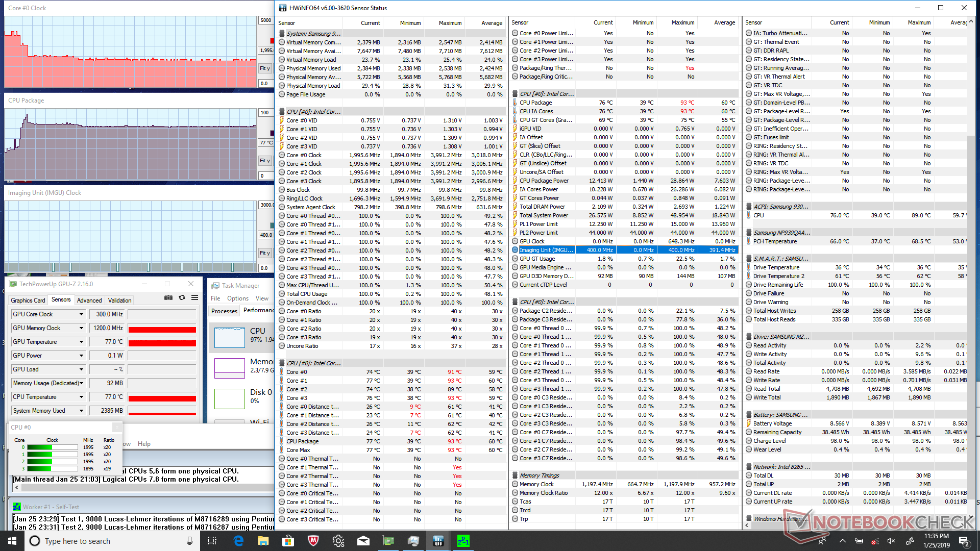Click the Cortana microphone icon
980x551 pixels.
click(189, 541)
